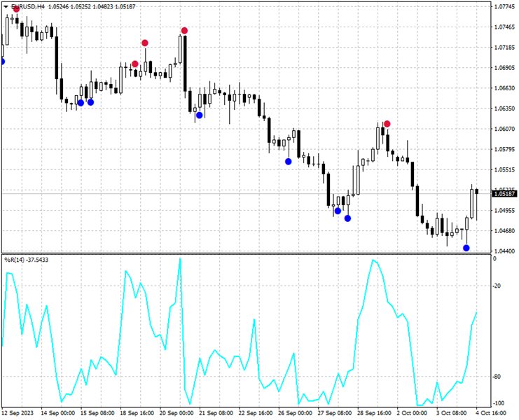519x420 pixels.
Task: Click price scale value 1.06350
Action: pos(504,108)
